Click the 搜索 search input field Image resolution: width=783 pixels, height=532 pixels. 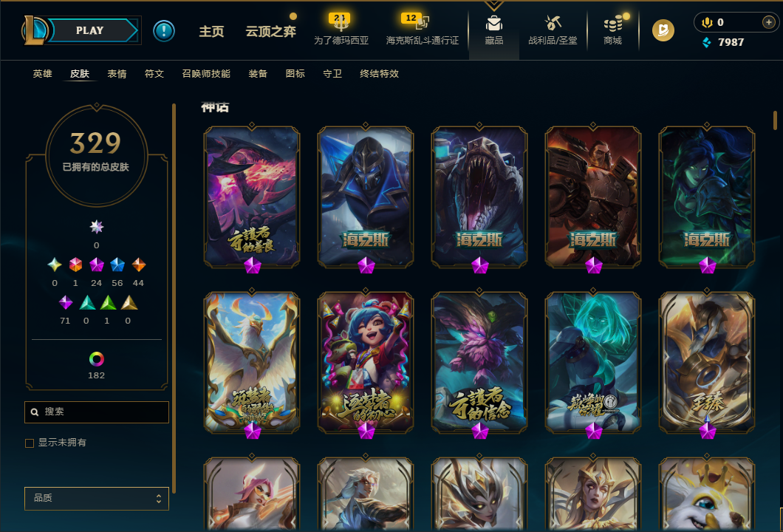coord(96,412)
